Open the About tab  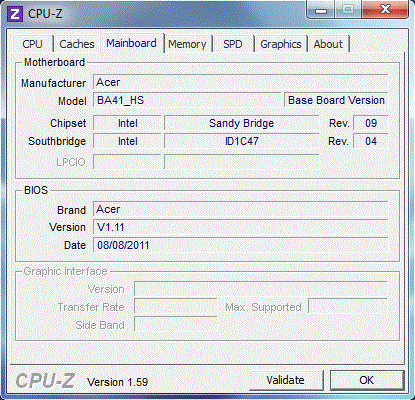coord(328,44)
